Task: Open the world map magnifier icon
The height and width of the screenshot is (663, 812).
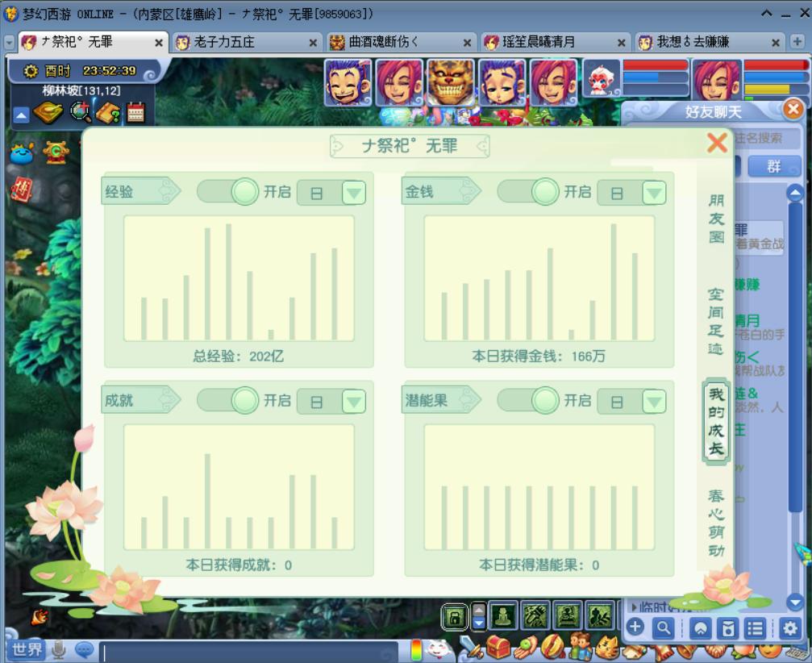Action: pyautogui.click(x=81, y=112)
